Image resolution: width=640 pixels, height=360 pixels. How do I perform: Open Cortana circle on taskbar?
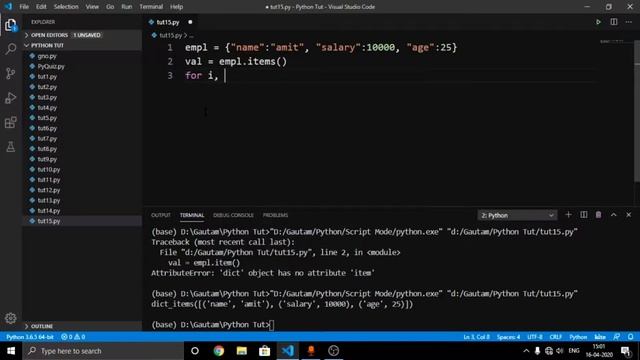pos(195,351)
